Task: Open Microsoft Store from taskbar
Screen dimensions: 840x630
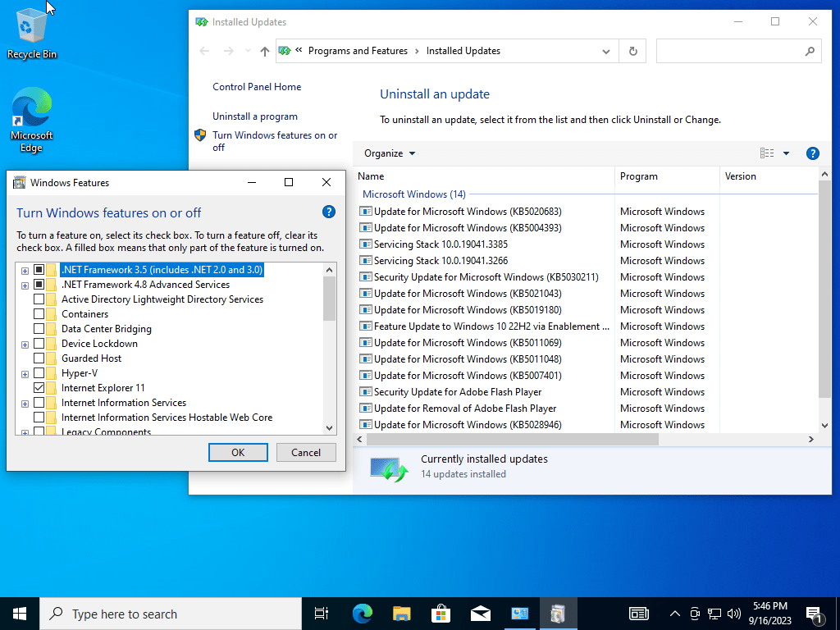Action: coord(441,614)
